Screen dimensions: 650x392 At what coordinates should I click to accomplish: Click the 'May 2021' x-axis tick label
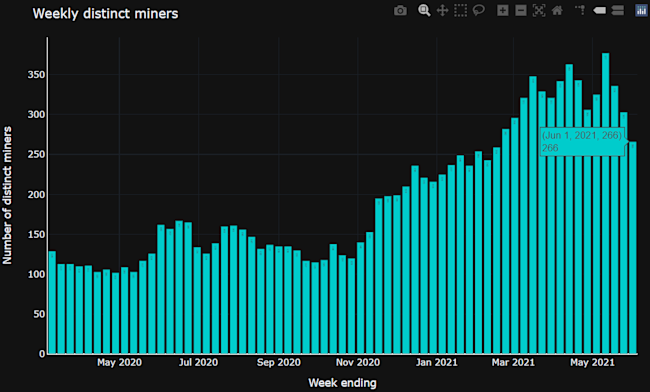click(x=592, y=363)
